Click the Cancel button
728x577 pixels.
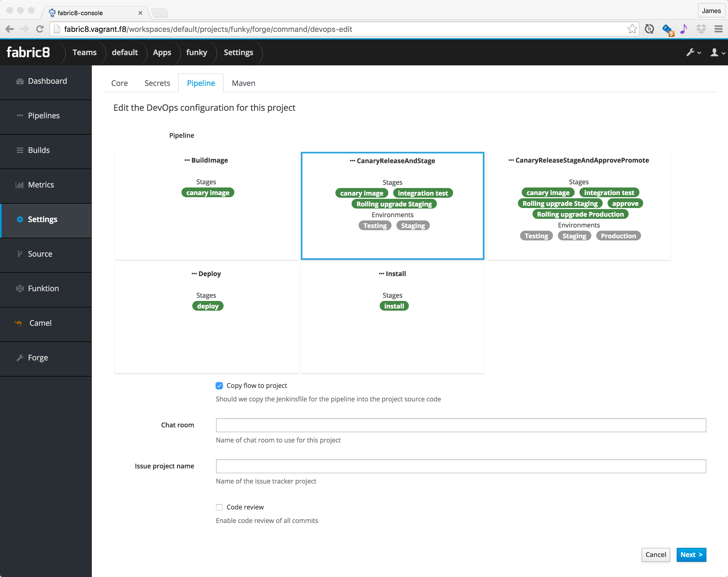655,555
